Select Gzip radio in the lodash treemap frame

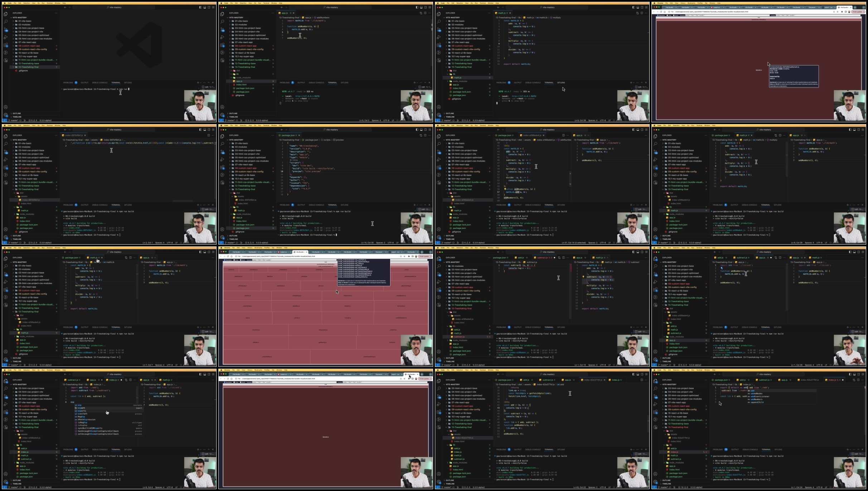coord(234,260)
